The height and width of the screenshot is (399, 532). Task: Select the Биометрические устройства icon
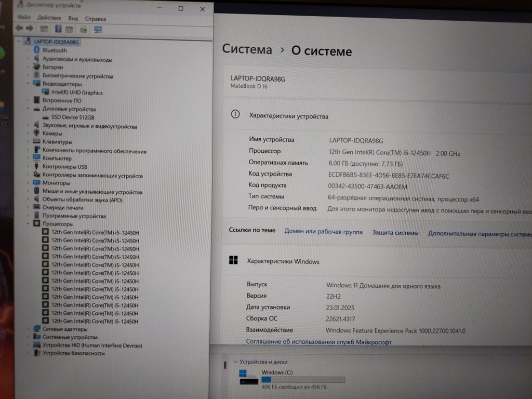pos(37,75)
